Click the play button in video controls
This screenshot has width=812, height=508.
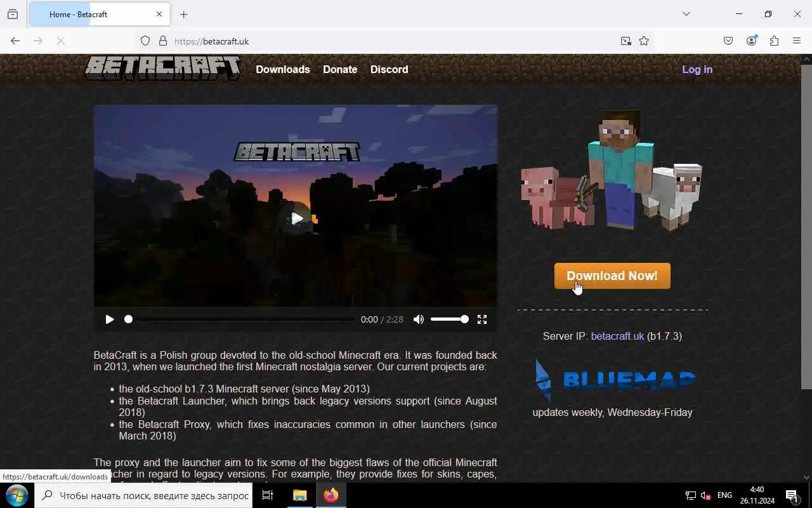(109, 319)
